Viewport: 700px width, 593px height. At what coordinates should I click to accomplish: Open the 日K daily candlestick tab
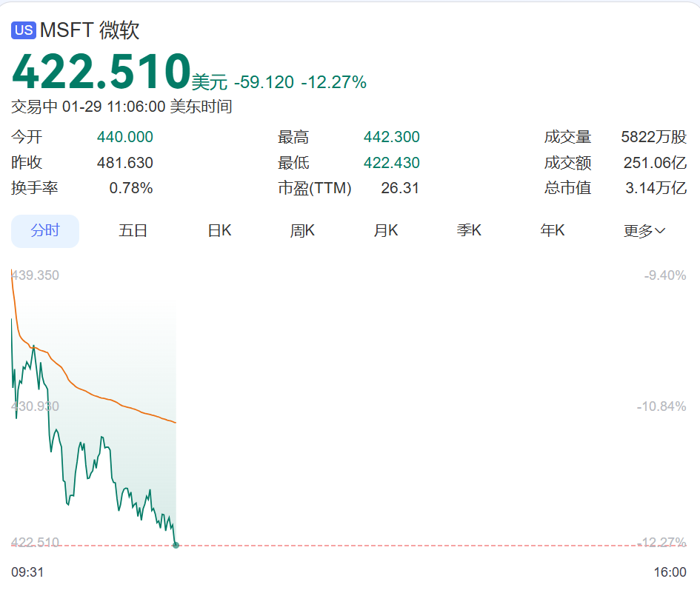click(x=219, y=231)
